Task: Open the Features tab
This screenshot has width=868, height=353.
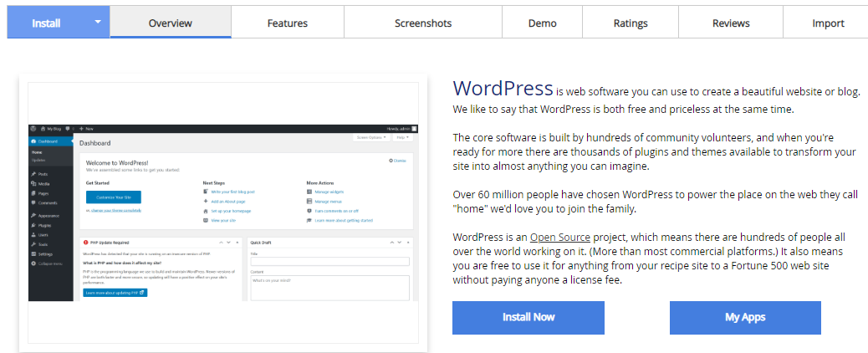Action: 288,23
